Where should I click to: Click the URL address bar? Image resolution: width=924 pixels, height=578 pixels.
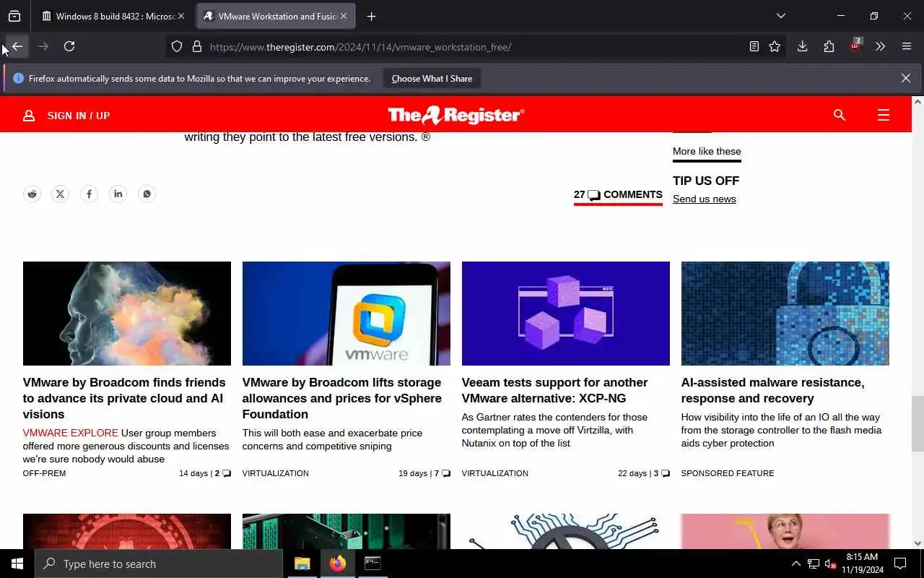pyautogui.click(x=476, y=46)
